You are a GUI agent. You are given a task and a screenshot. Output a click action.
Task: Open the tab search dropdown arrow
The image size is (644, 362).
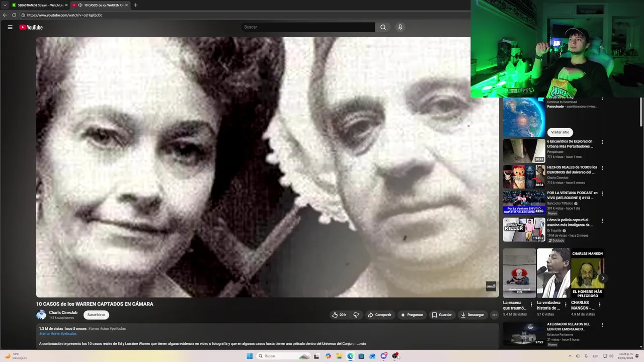point(5,5)
